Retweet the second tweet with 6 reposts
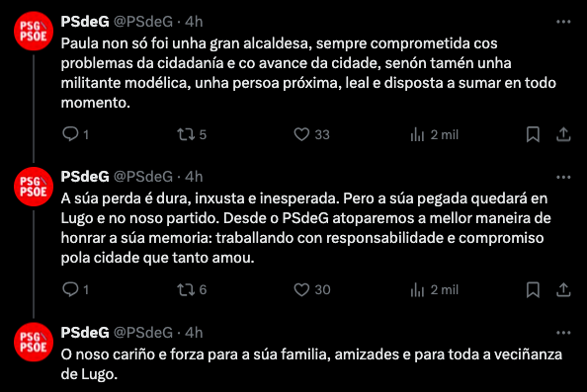The image size is (587, 392). (x=186, y=289)
